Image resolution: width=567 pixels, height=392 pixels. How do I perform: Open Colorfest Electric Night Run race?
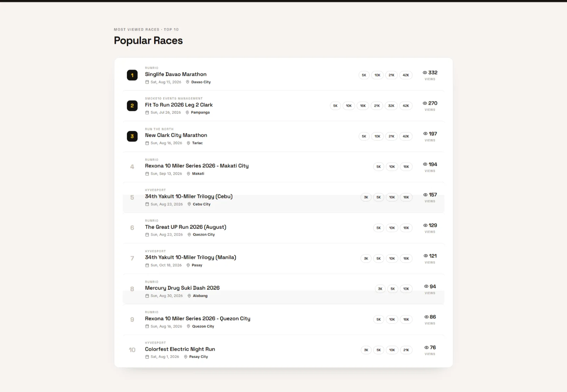tap(180, 349)
